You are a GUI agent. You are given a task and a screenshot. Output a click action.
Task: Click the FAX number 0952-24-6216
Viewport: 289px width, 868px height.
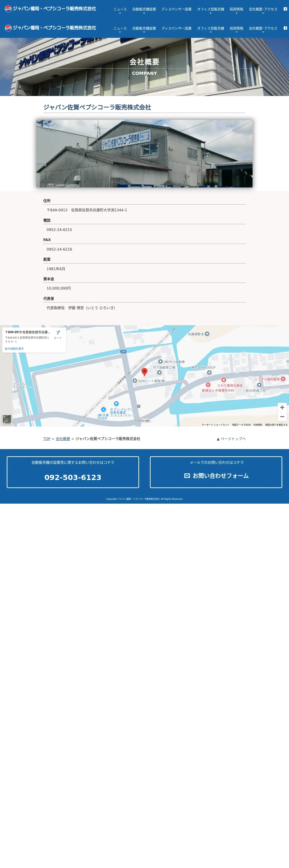pyautogui.click(x=59, y=249)
